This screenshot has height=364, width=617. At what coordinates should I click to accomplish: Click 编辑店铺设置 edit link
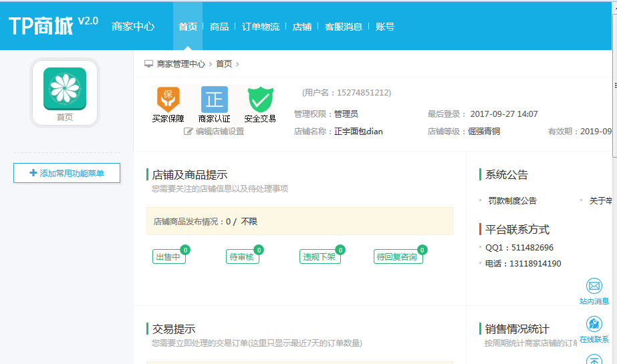pyautogui.click(x=214, y=132)
